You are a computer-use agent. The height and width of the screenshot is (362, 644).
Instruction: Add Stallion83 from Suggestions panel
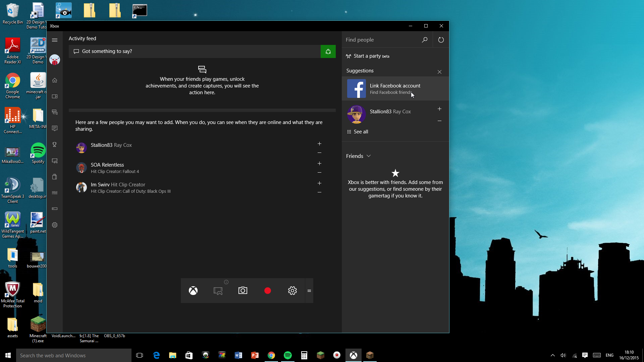point(439,109)
